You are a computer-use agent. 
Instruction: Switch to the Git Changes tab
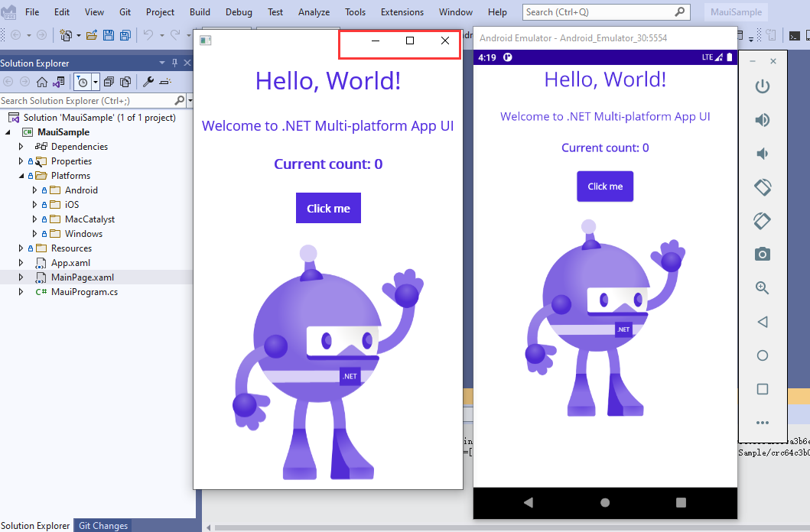[102, 525]
